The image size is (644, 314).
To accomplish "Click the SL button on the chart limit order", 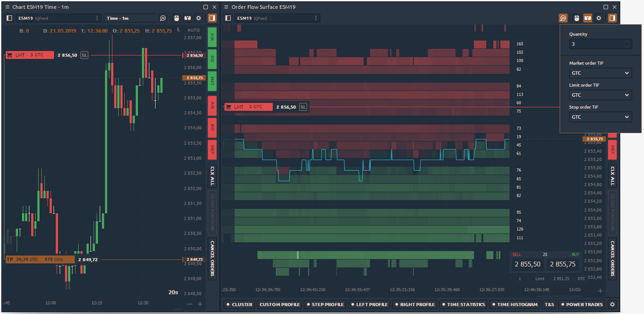I will 84,55.
